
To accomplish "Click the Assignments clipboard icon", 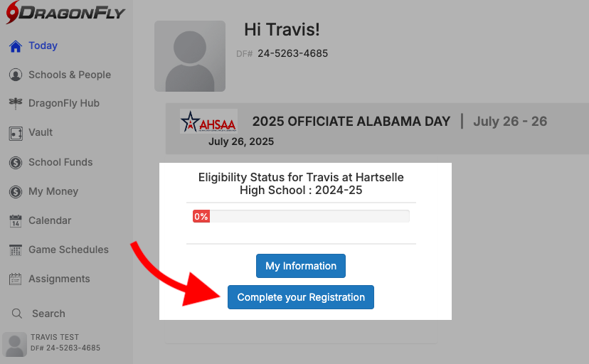I will [x=15, y=279].
